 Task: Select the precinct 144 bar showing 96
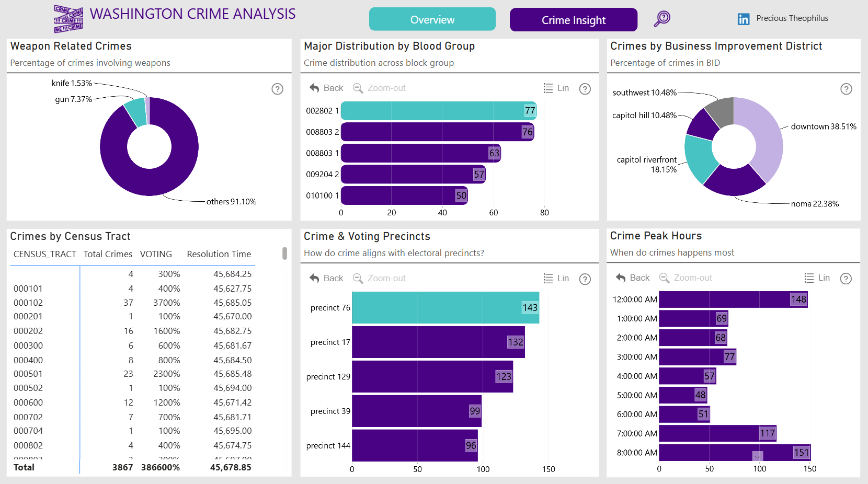point(415,446)
